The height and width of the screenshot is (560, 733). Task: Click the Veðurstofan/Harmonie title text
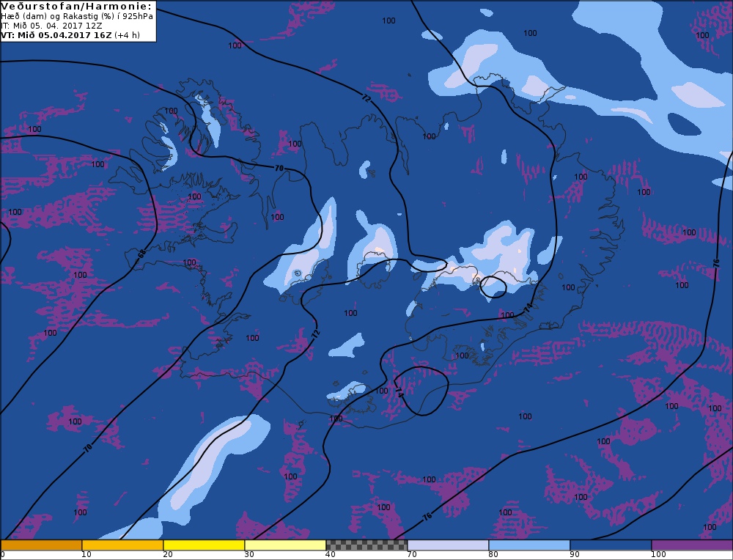point(76,6)
